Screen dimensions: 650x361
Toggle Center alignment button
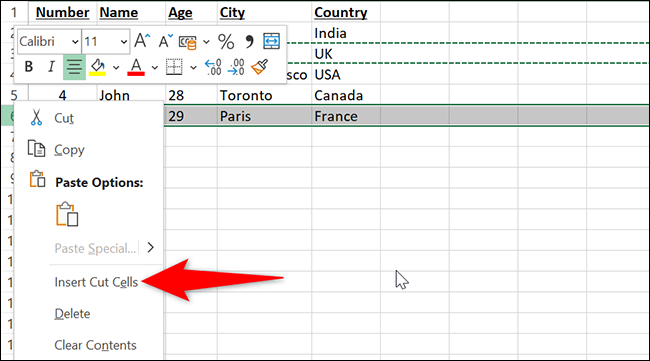74,67
